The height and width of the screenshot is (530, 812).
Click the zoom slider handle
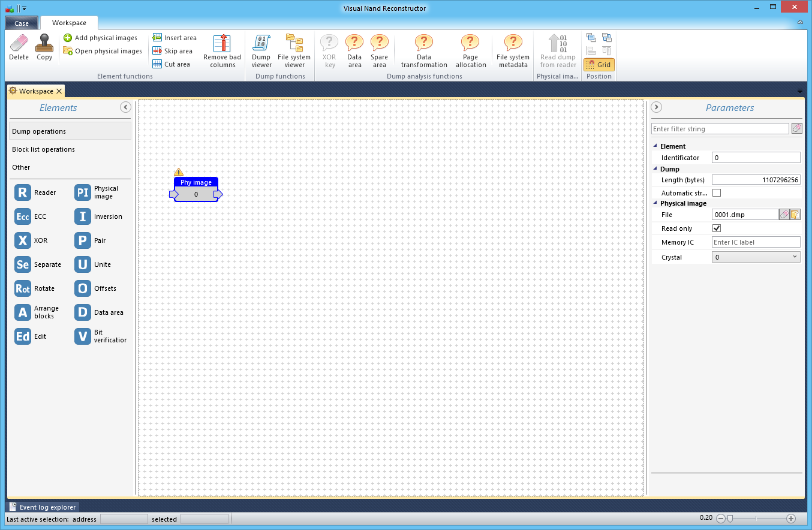(730, 519)
